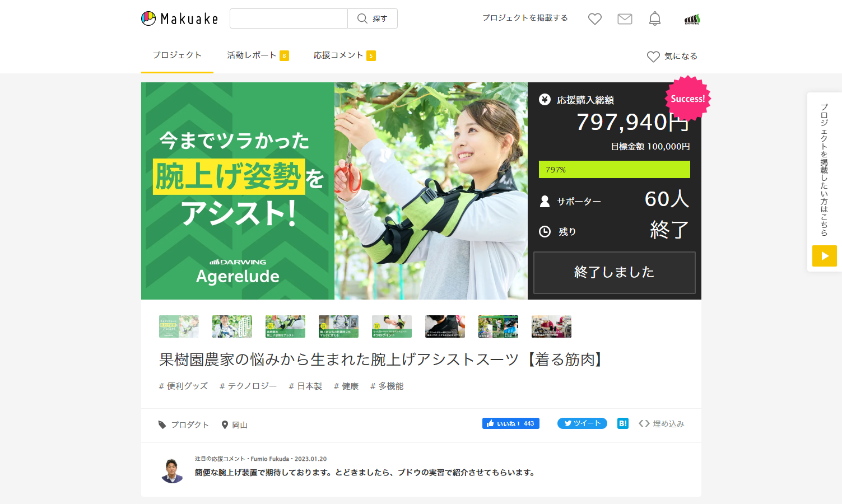Focus the Makuake search input field
Viewport: 842px width, 504px height.
pyautogui.click(x=289, y=18)
